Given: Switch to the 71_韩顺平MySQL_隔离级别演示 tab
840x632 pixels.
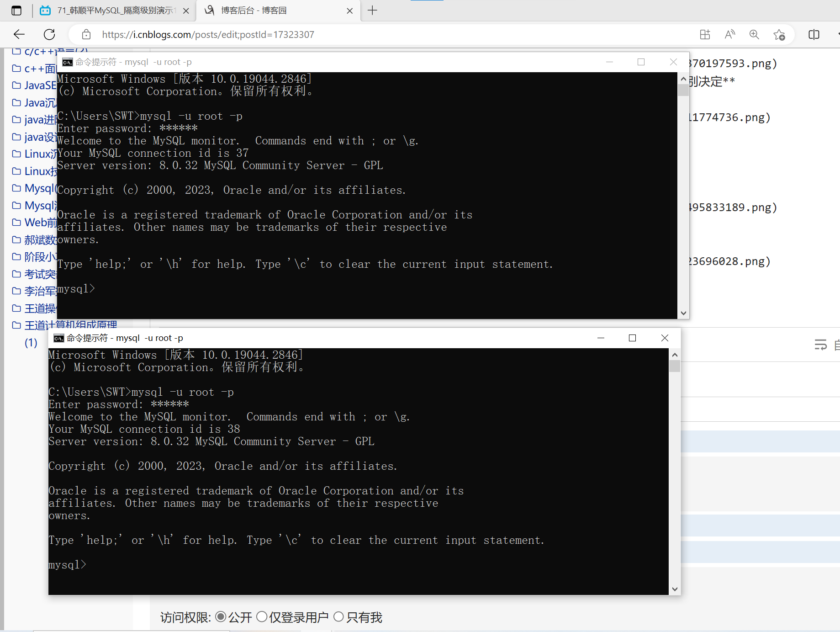Looking at the screenshot, I should [x=115, y=11].
